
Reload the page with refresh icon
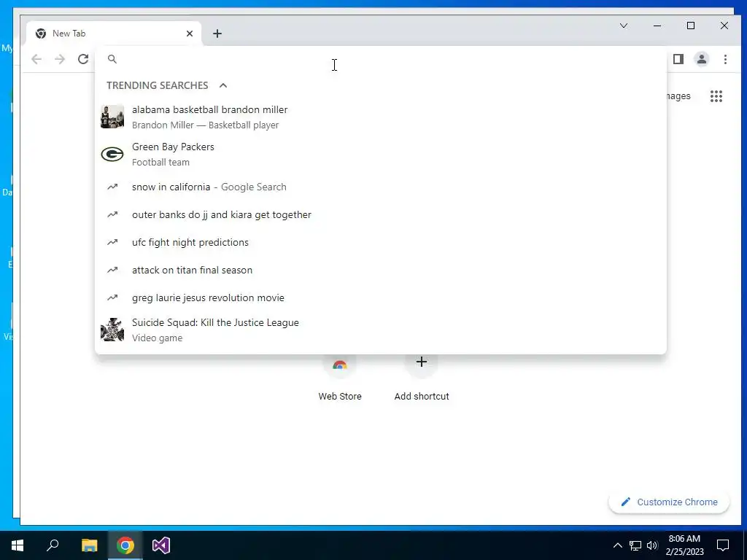pos(83,59)
